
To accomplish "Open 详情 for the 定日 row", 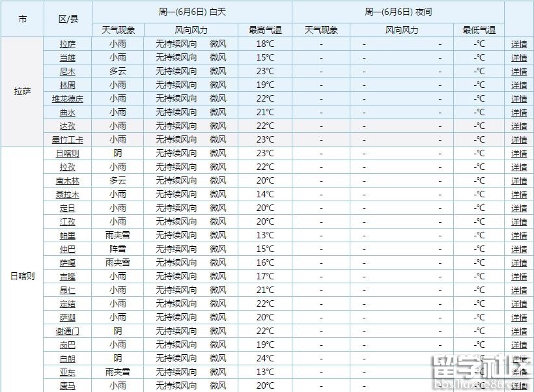I will click(x=519, y=208).
